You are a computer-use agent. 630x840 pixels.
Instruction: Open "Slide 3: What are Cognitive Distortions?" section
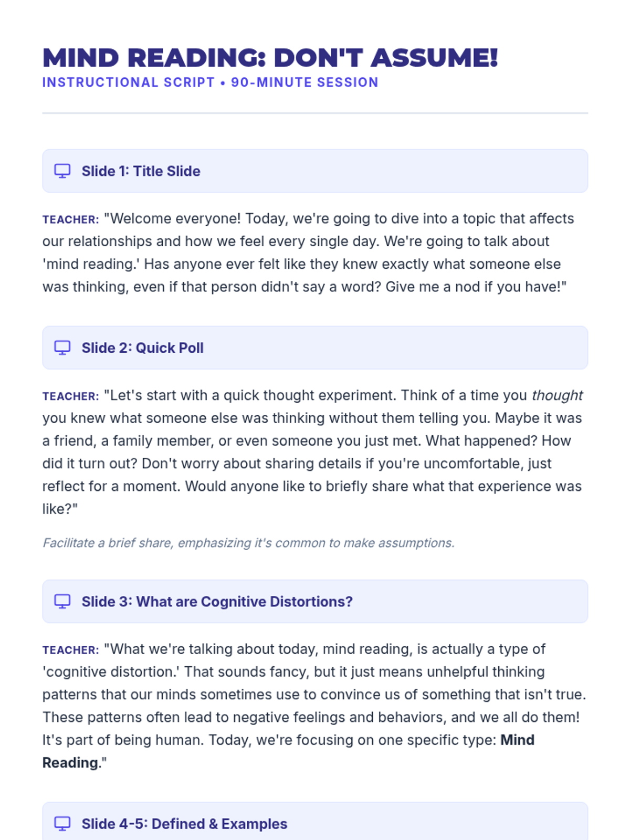point(217,602)
